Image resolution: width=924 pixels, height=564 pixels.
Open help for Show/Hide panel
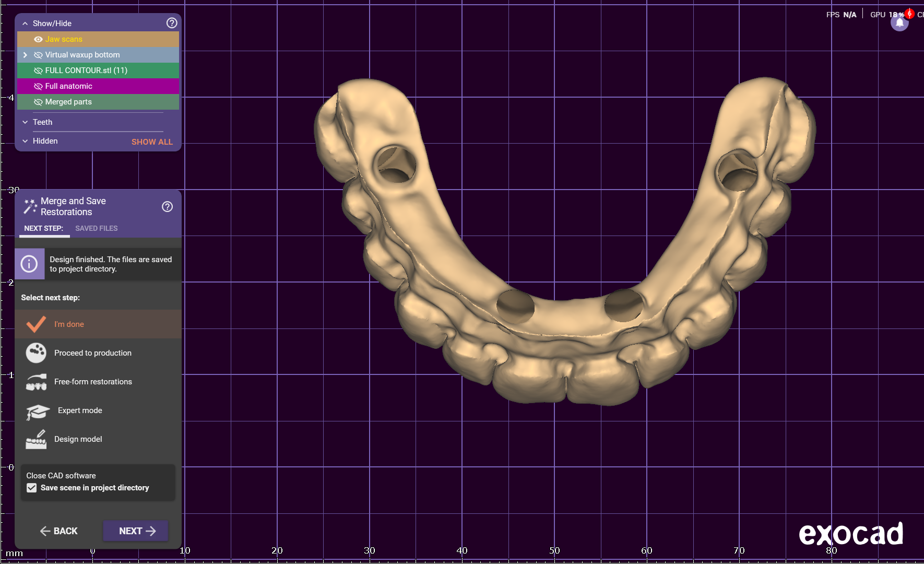coord(172,23)
